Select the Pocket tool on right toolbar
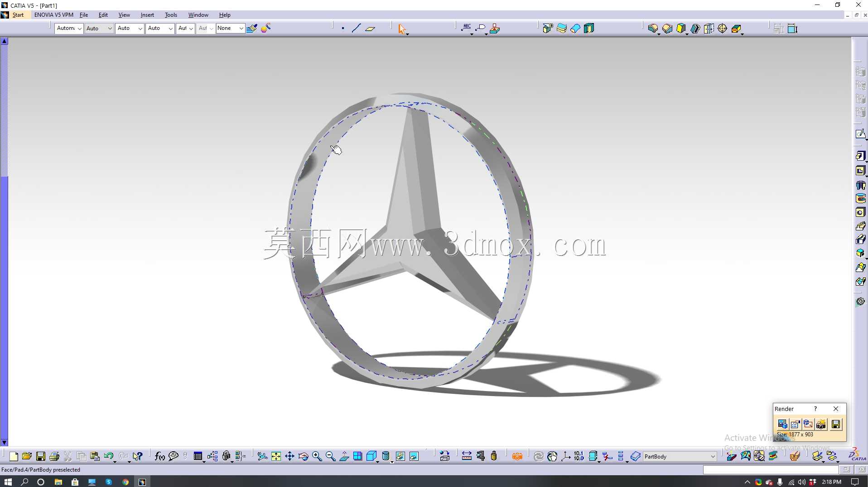 [x=860, y=171]
